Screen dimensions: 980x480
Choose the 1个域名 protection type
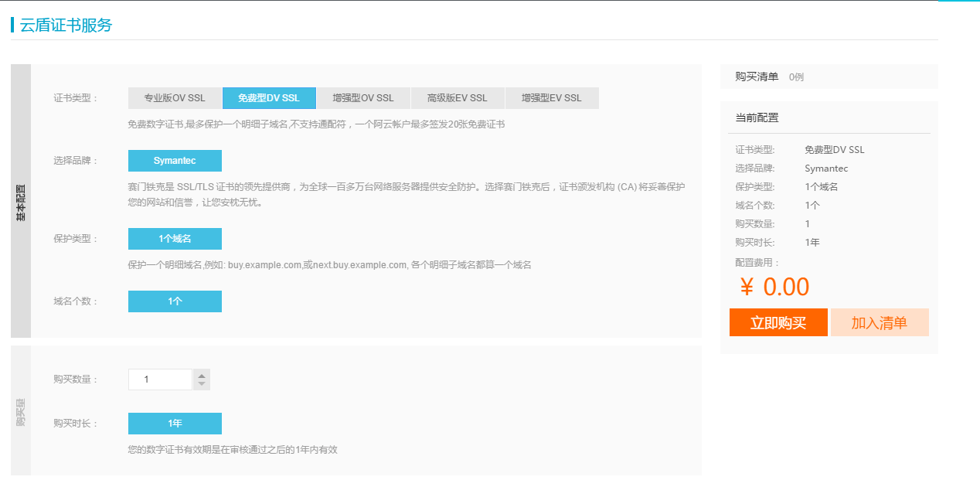coord(175,239)
